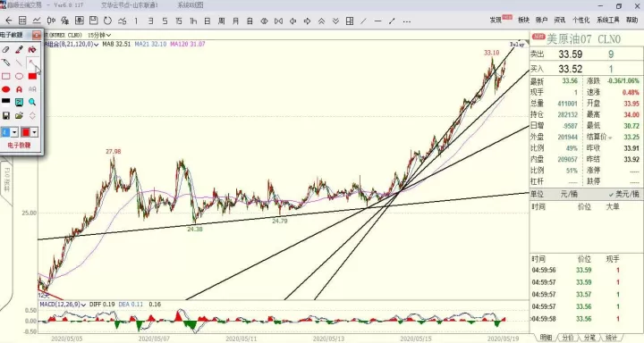Open the 发现 menu
Viewport: 644px width, 343px height.
[x=496, y=20]
